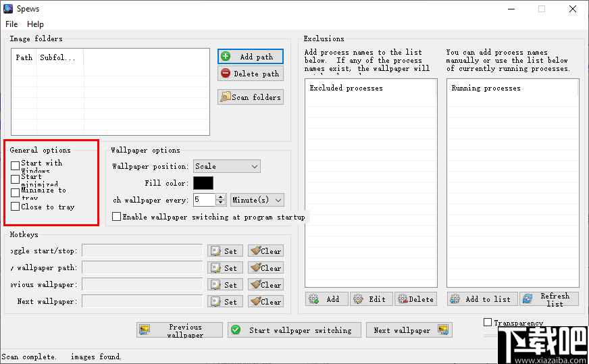Click the previous wallpaper hotkey field
Screen dimensions: 589x364
(x=143, y=284)
